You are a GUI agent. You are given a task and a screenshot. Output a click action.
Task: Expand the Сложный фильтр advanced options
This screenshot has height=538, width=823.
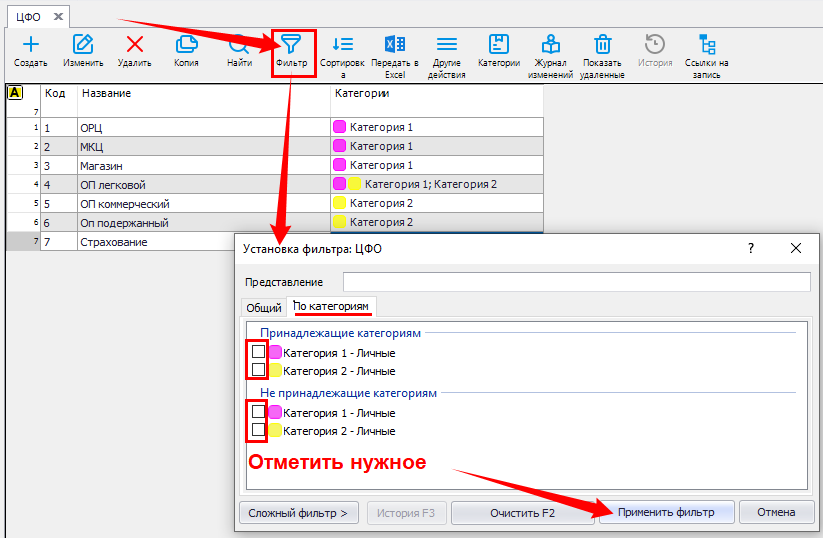[x=299, y=513]
